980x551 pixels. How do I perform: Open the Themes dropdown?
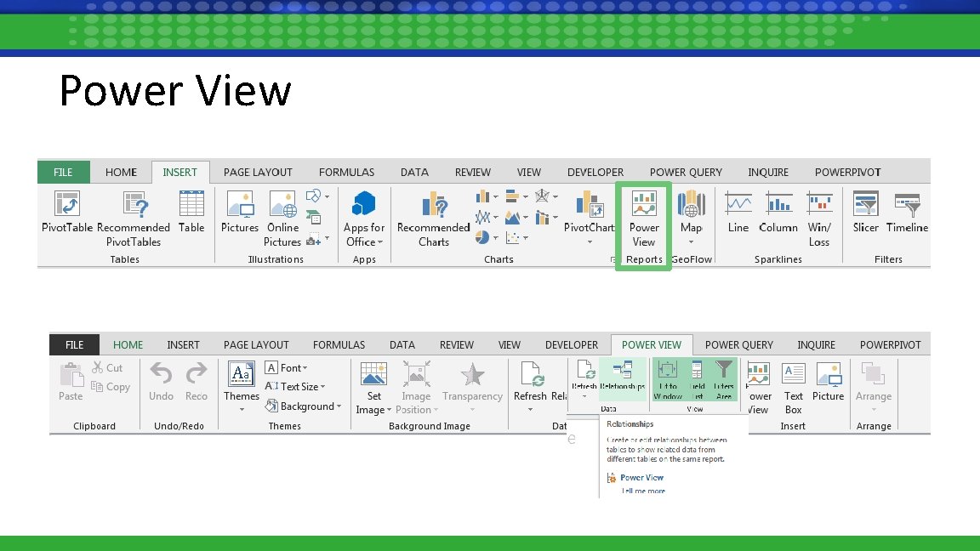coord(242,410)
